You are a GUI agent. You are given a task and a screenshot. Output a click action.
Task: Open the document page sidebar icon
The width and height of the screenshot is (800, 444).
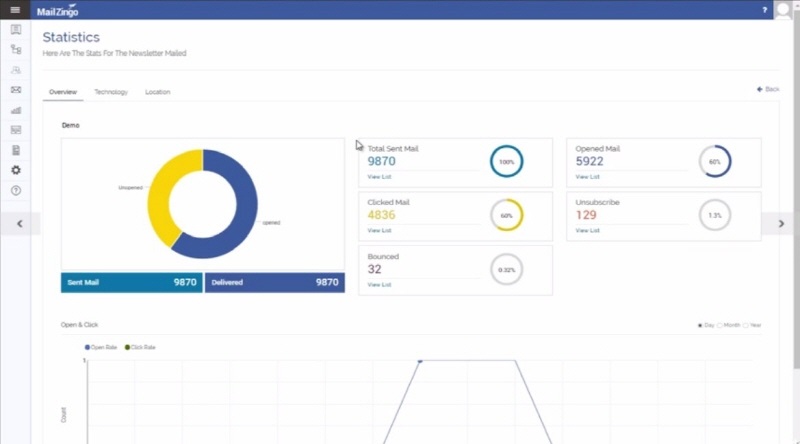(x=16, y=150)
